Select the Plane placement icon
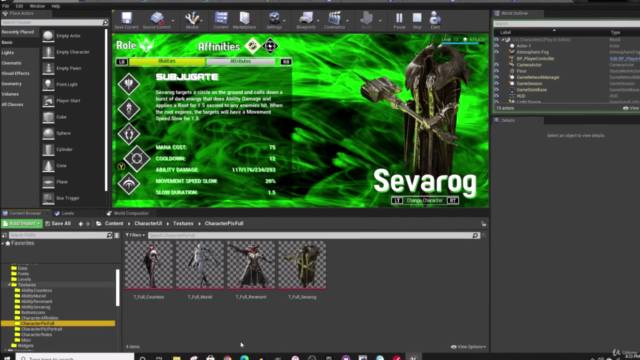This screenshot has width=640, height=360. (x=48, y=182)
